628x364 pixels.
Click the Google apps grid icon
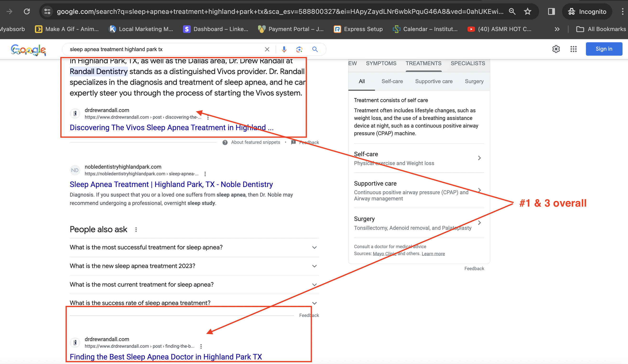[x=573, y=48]
